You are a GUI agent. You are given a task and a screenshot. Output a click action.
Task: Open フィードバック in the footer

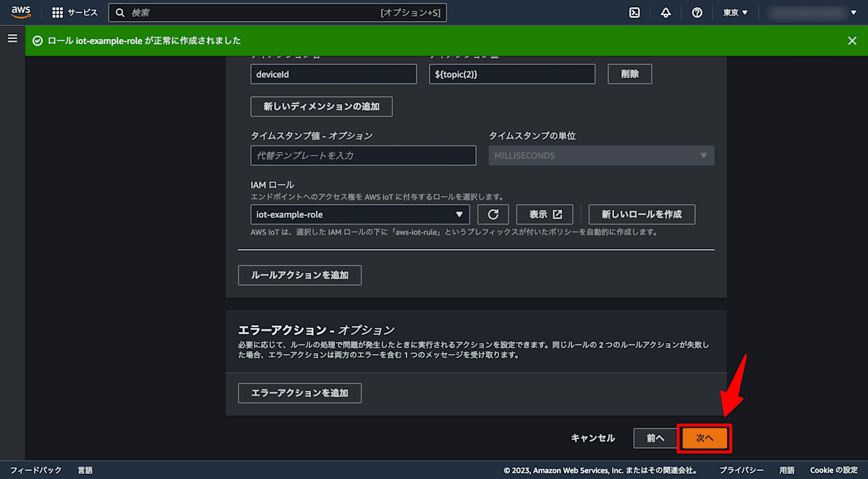point(36,470)
